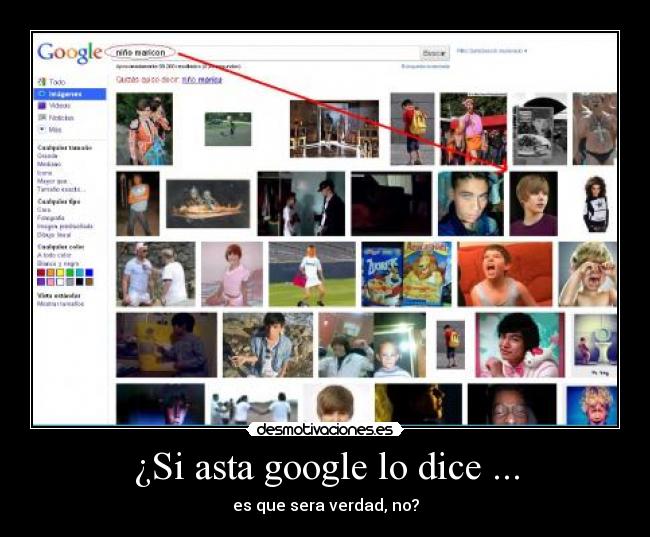
Task: Select the 'A todo color' option
Action: (x=54, y=255)
